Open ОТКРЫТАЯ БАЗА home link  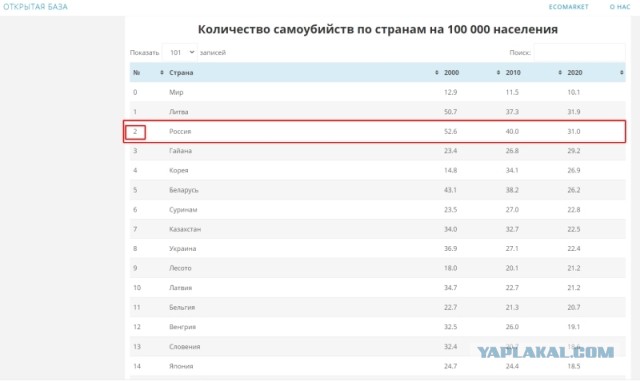[x=36, y=7]
